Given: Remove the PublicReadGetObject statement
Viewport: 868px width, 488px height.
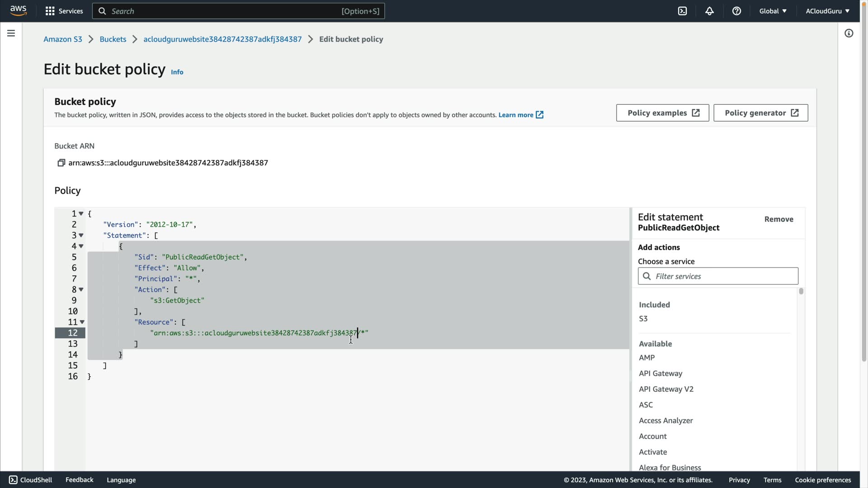Looking at the screenshot, I should 778,219.
